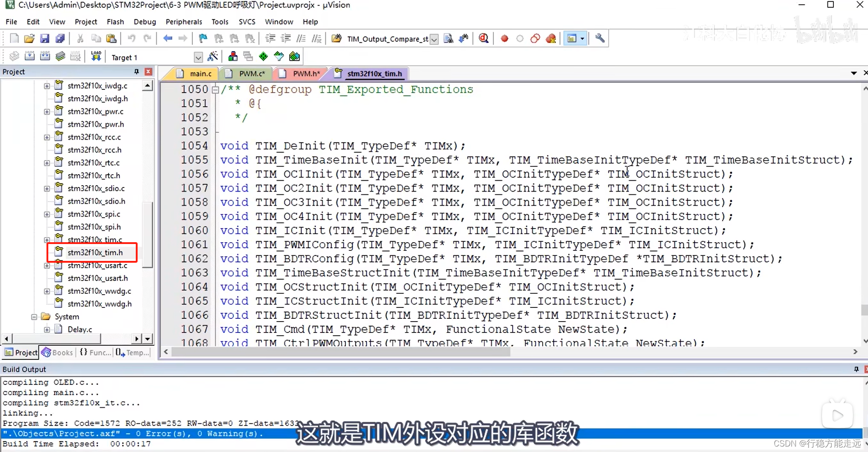Viewport: 868px width, 452px height.
Task: Select stm32f10x_wwdg.c in project tree
Action: click(x=99, y=291)
